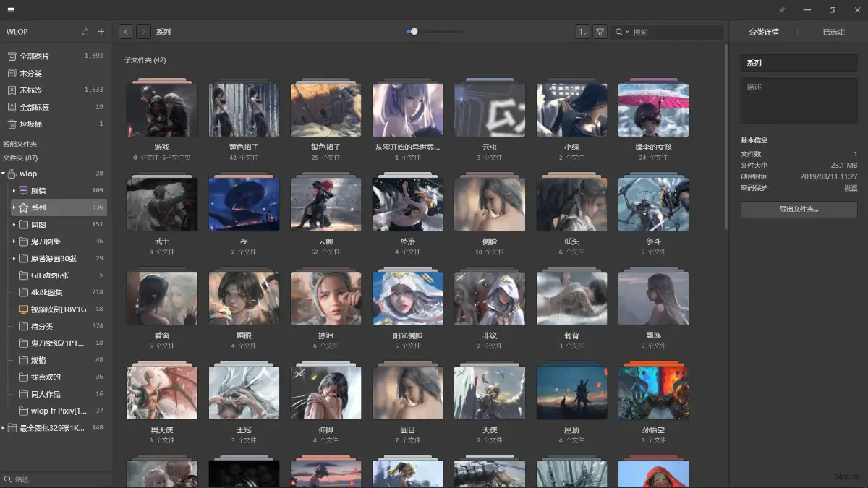This screenshot has width=868, height=488.
Task: Go forward with the right arrow button
Action: 143,32
